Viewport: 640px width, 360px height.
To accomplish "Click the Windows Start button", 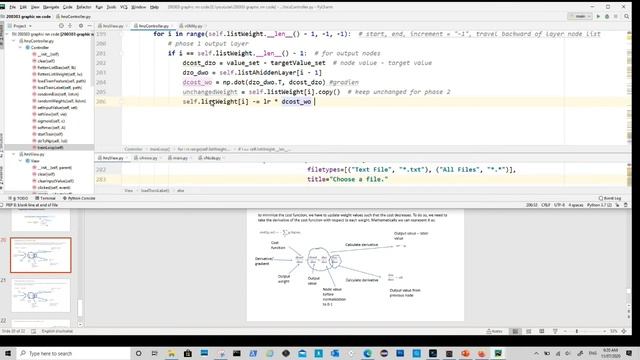I will tap(8, 353).
